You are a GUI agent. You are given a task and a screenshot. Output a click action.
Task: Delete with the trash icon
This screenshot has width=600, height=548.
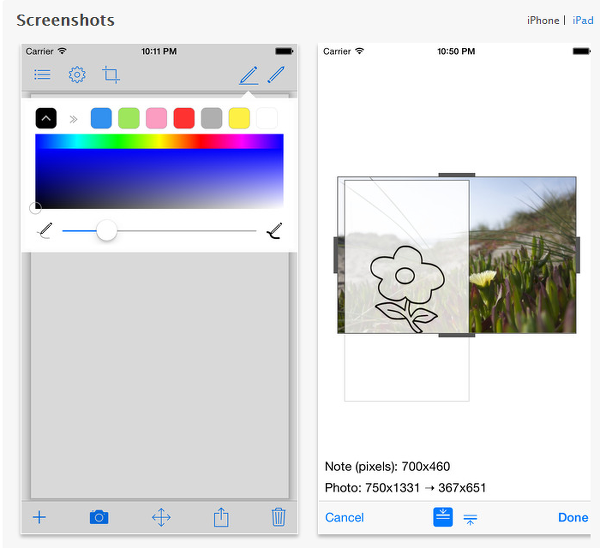pos(279,517)
